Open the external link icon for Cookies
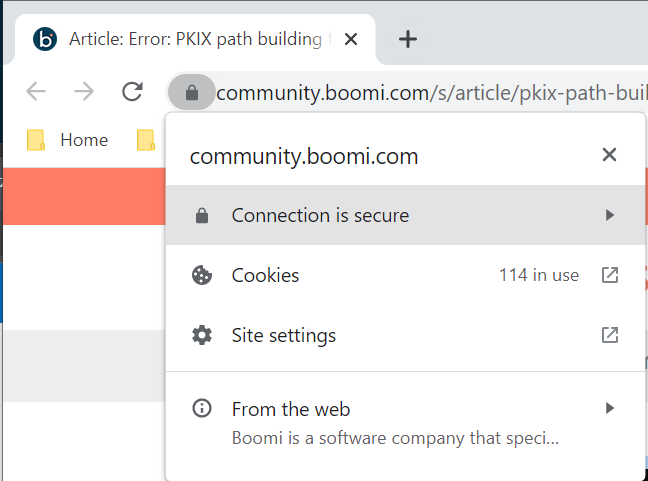Image resolution: width=648 pixels, height=481 pixels. click(609, 275)
